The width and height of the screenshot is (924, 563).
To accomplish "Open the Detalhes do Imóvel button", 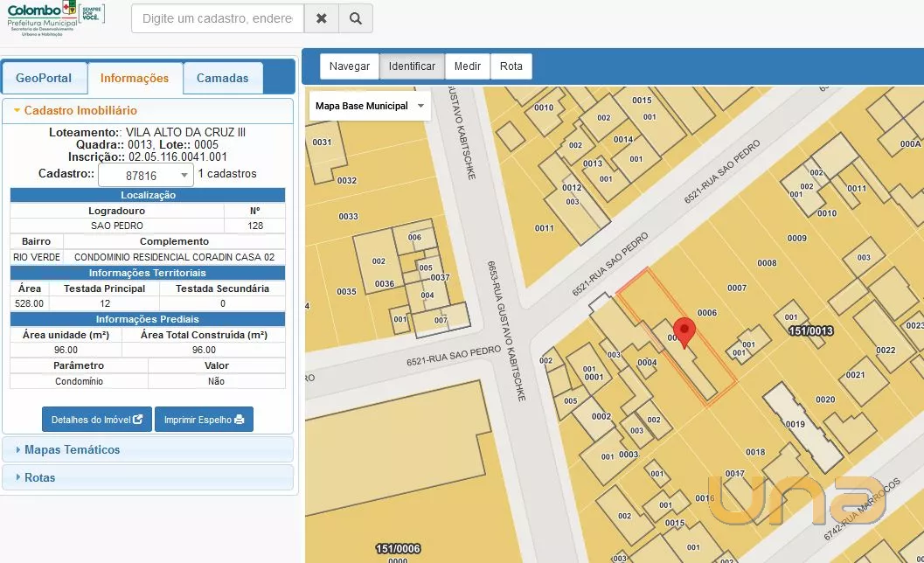I will 96,420.
